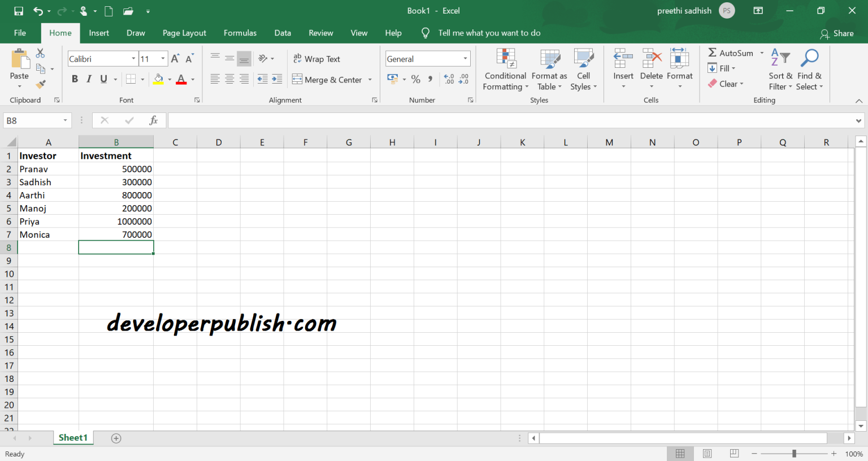This screenshot has width=868, height=461.
Task: Click the Share button
Action: [836, 33]
